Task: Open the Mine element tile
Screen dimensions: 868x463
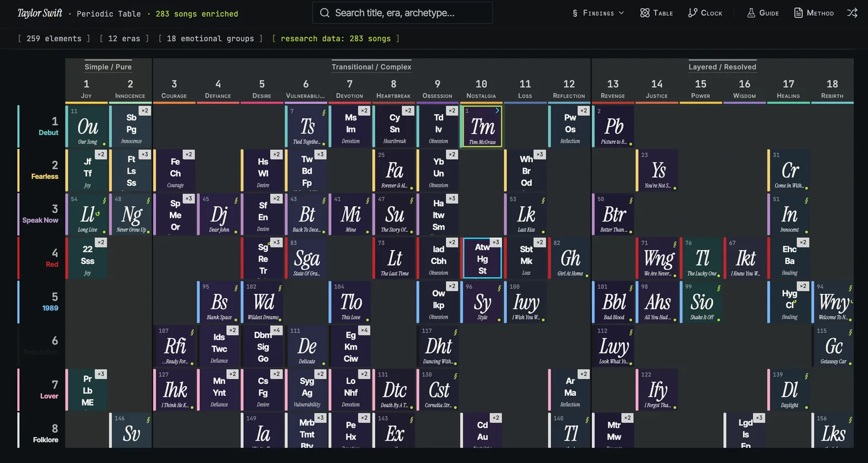Action: (350, 214)
